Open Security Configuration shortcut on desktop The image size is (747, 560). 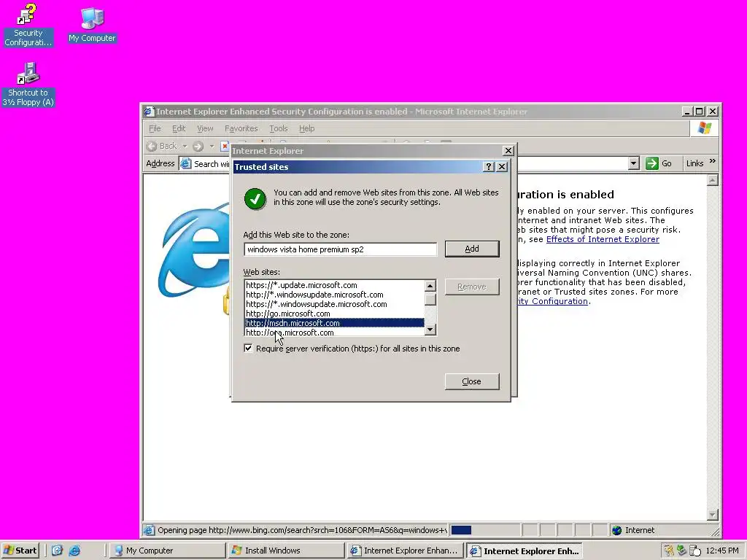(28, 25)
